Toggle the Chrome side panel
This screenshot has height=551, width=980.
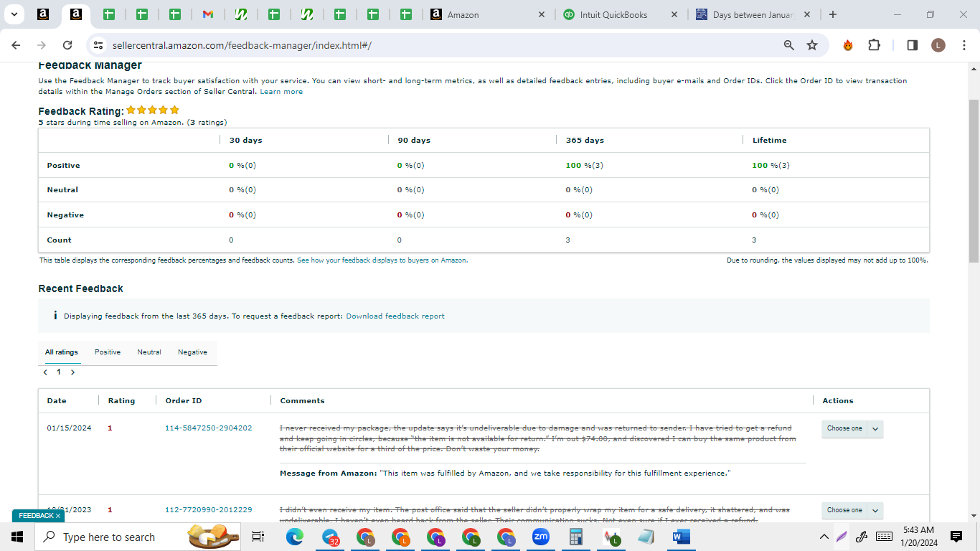coord(913,45)
